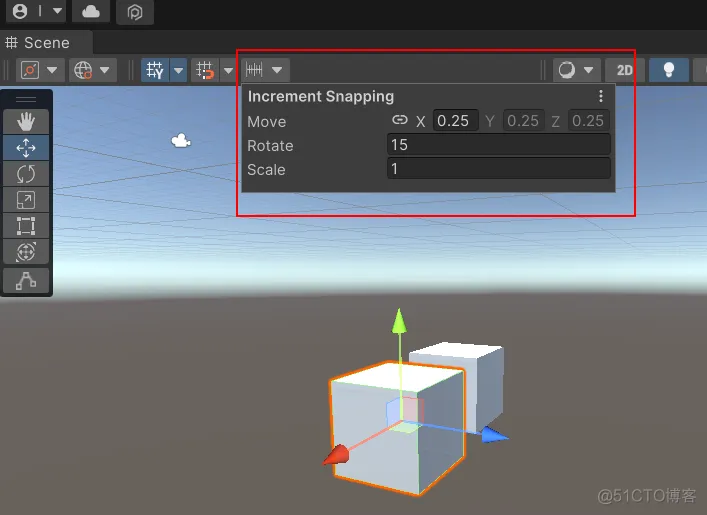This screenshot has width=707, height=515.
Task: Click the red X-axis gizmo arrow
Action: [x=337, y=455]
